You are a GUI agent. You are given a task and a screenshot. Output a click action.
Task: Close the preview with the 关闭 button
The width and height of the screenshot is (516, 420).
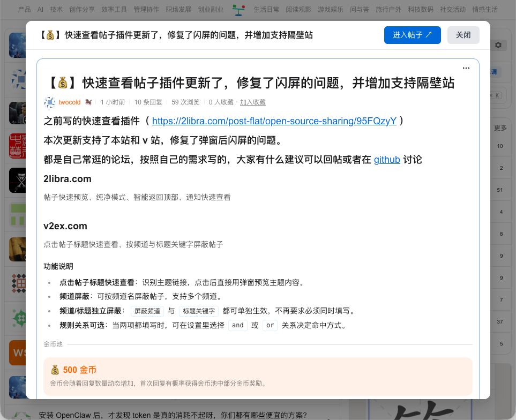click(x=463, y=35)
